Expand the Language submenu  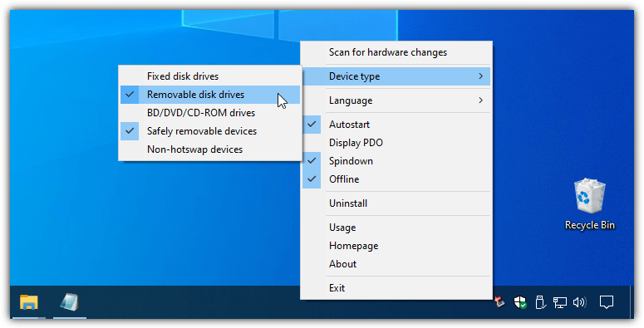pyautogui.click(x=396, y=100)
